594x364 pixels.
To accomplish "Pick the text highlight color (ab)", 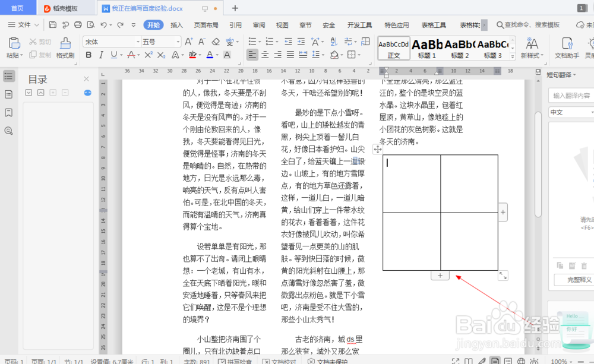I will 192,55.
